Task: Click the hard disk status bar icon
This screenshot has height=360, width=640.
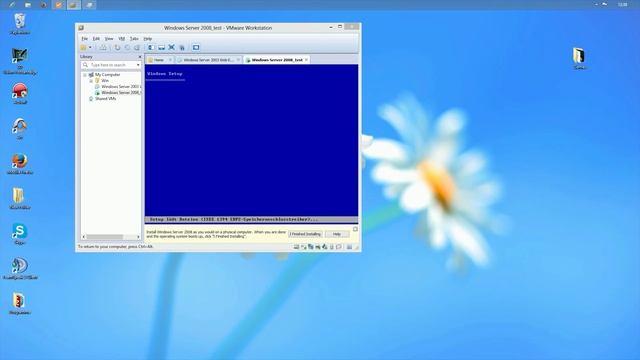Action: (296, 247)
